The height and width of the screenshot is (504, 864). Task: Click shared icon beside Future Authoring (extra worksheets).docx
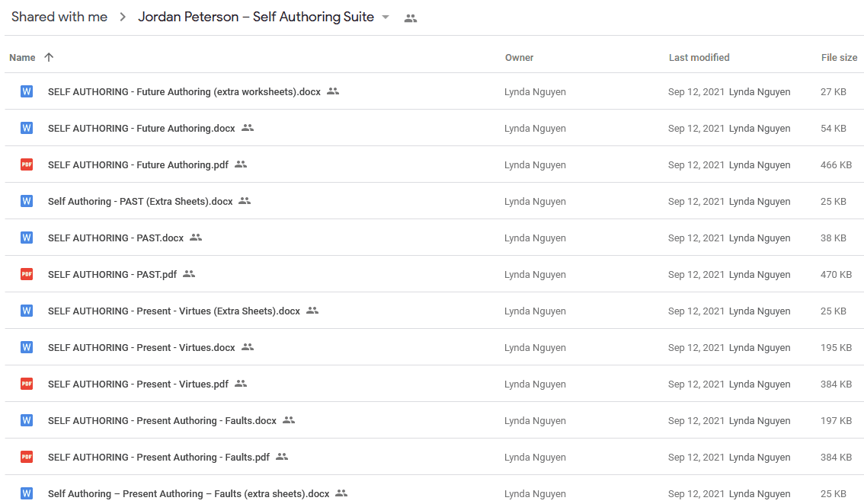coord(333,91)
